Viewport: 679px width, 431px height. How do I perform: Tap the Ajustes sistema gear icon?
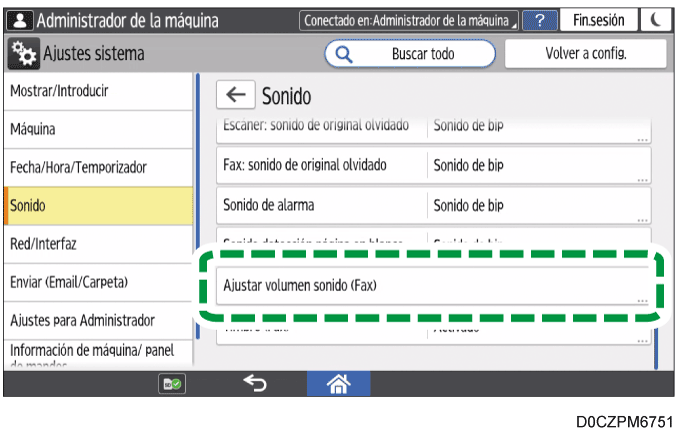point(24,54)
